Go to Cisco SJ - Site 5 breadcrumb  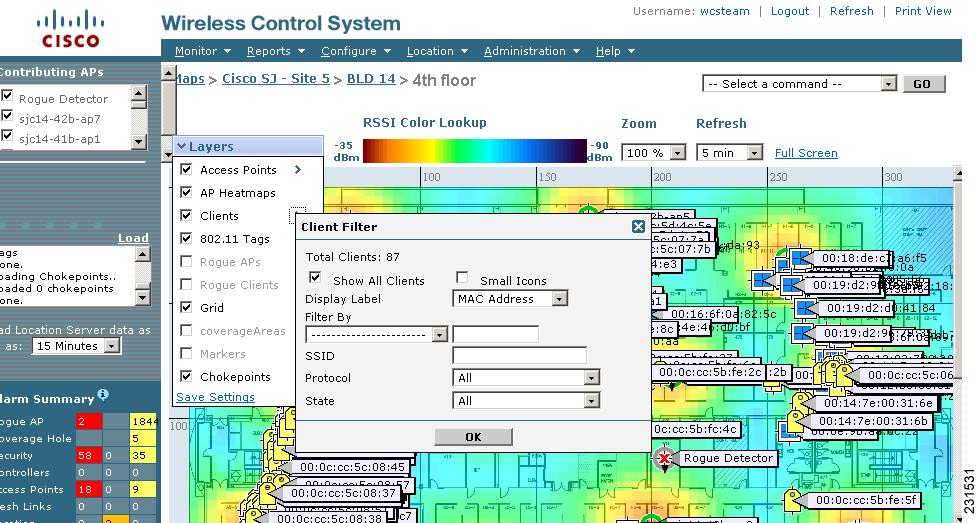[276, 79]
